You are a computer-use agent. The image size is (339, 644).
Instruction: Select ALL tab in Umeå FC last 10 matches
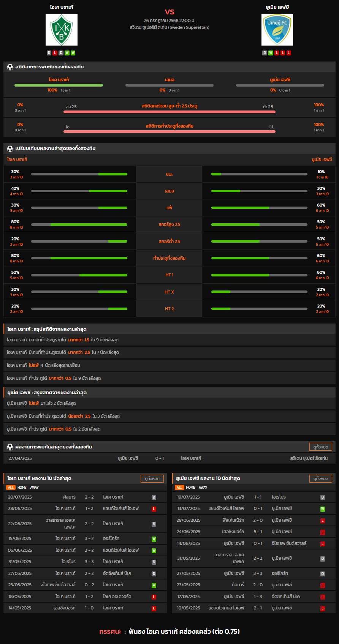[x=179, y=488]
